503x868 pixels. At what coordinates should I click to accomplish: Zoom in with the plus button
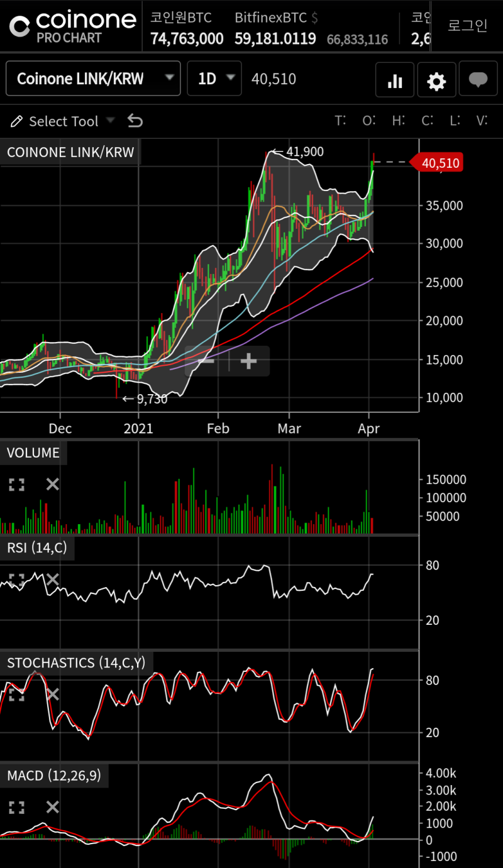[x=249, y=361]
